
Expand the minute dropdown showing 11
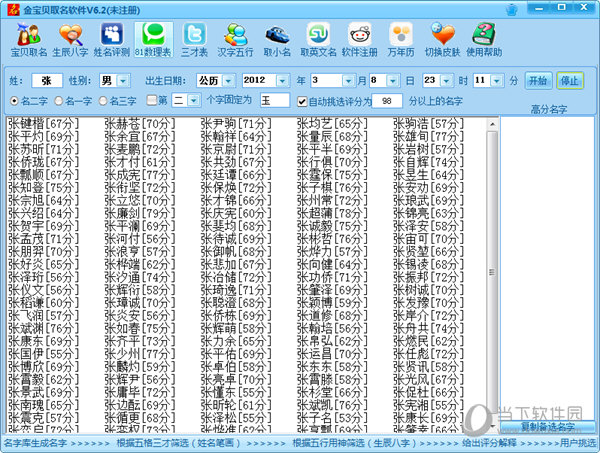[497, 81]
